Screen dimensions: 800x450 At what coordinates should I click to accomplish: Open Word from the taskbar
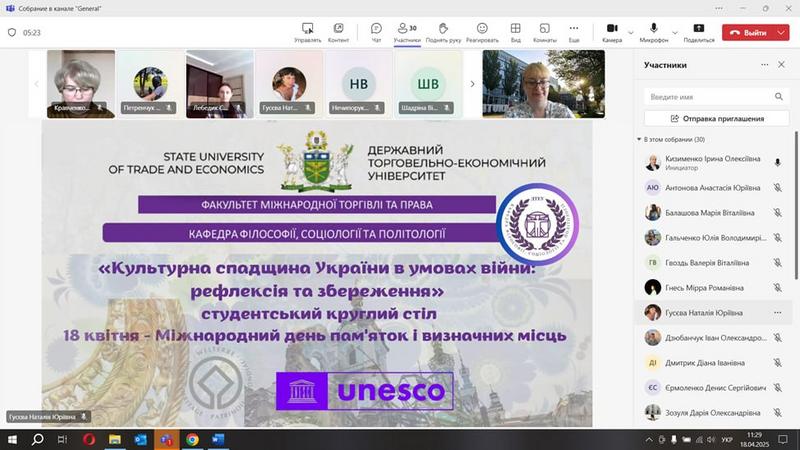[x=218, y=439]
